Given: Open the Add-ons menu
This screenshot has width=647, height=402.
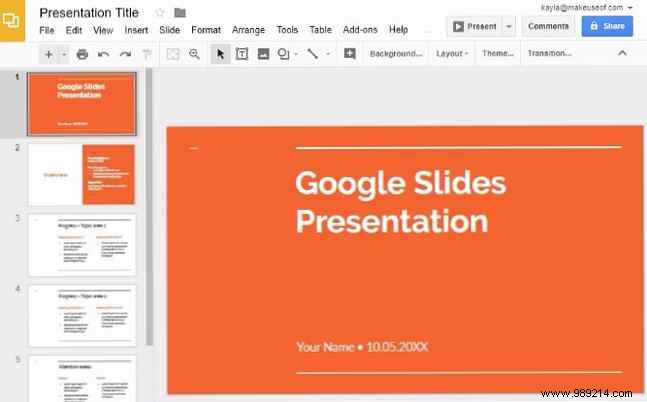Looking at the screenshot, I should 360,30.
